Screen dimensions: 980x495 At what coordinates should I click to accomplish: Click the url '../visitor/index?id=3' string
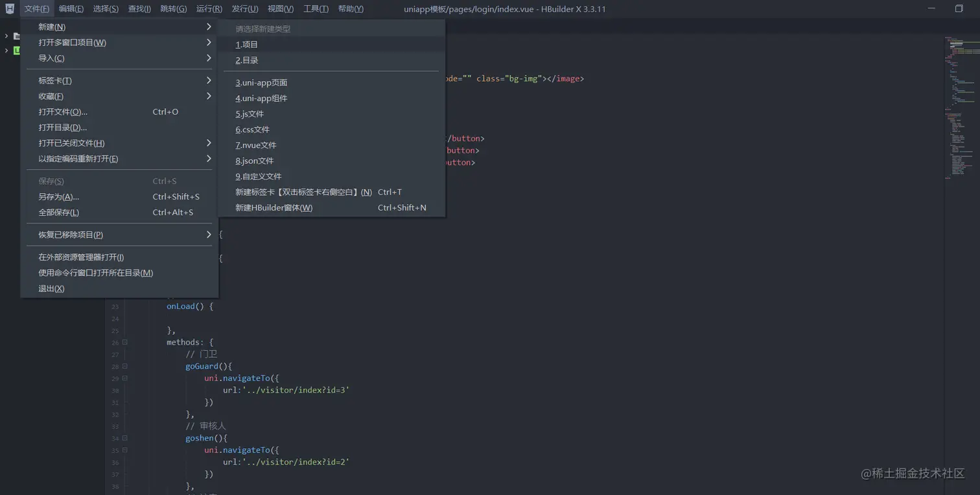pos(296,390)
